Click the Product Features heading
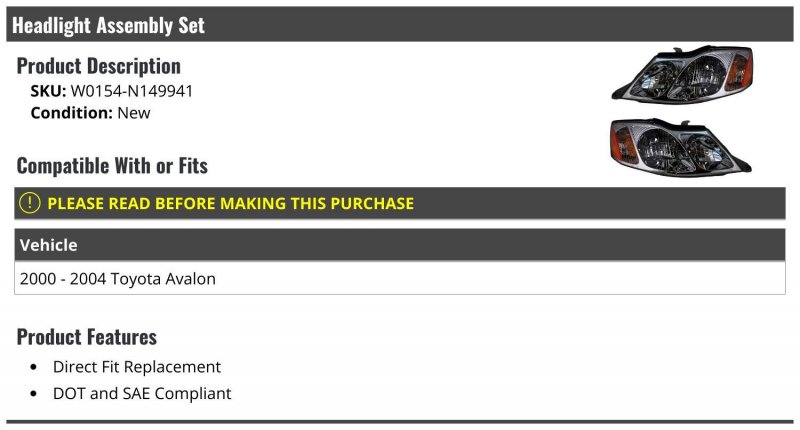Viewport: 800px width, 430px height. pos(87,337)
